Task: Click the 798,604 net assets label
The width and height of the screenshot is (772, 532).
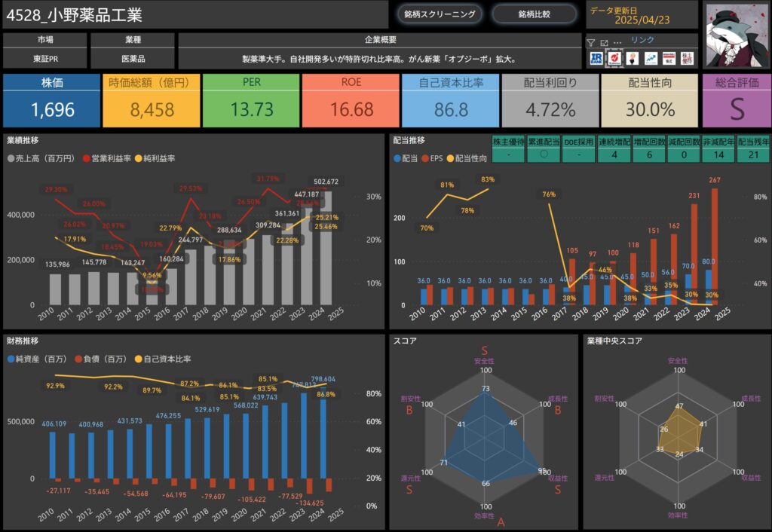Action: [x=323, y=379]
